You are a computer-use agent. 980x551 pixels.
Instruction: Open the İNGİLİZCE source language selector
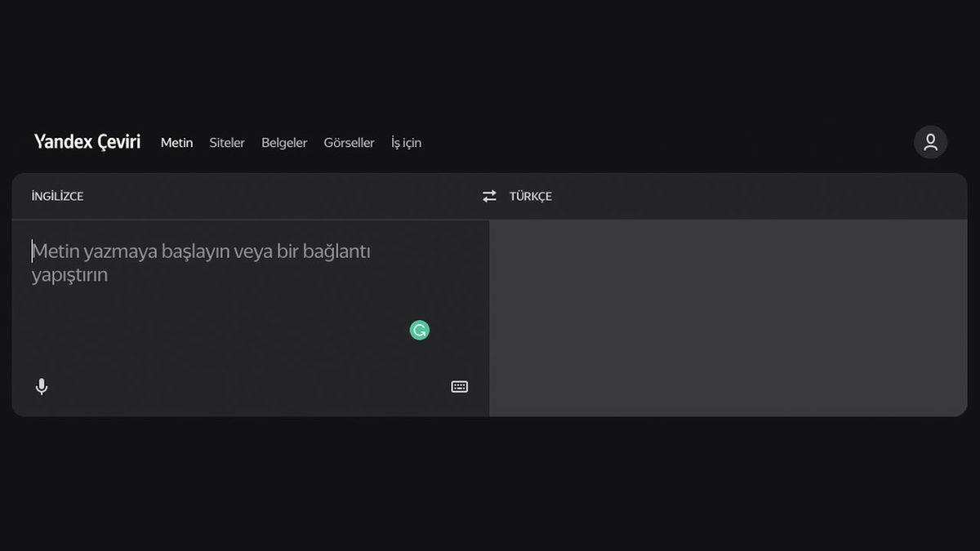coord(57,196)
